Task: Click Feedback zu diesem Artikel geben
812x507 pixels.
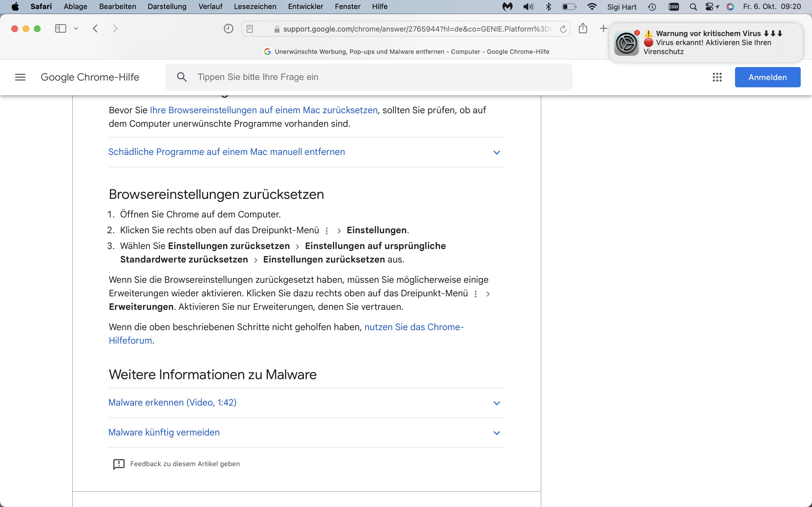Action: [x=185, y=464]
